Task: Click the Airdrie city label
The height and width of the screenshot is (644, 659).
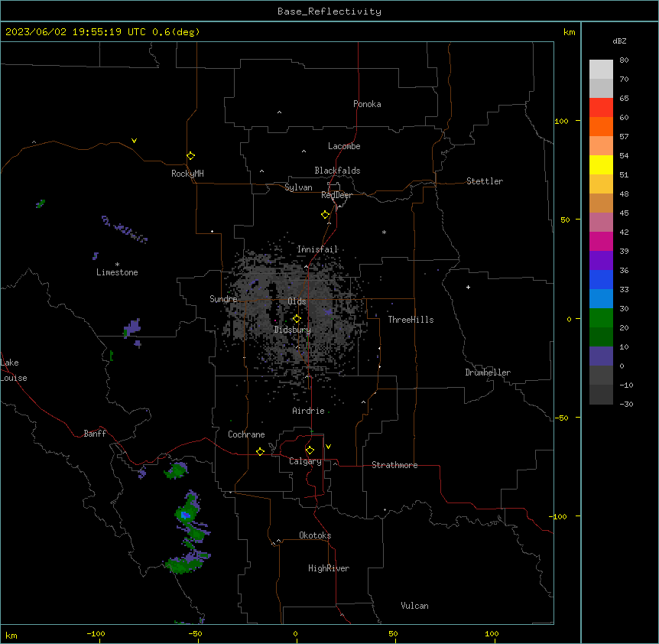Action: [308, 411]
